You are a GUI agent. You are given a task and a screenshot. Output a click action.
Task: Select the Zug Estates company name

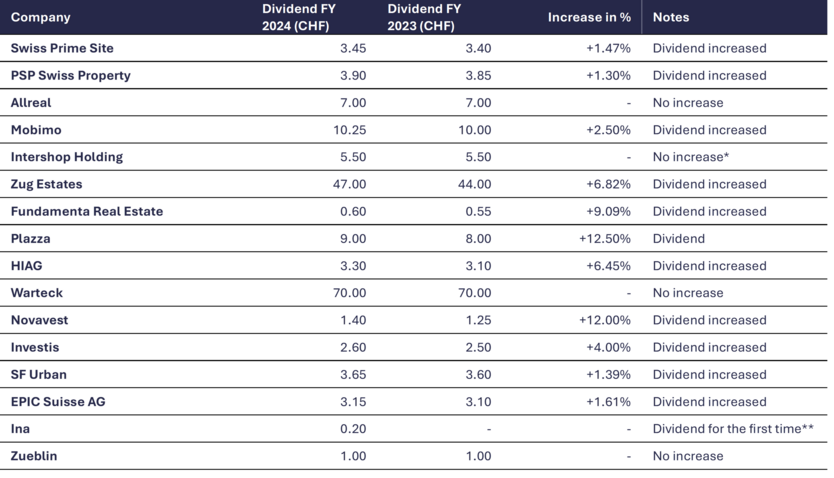pyautogui.click(x=47, y=184)
